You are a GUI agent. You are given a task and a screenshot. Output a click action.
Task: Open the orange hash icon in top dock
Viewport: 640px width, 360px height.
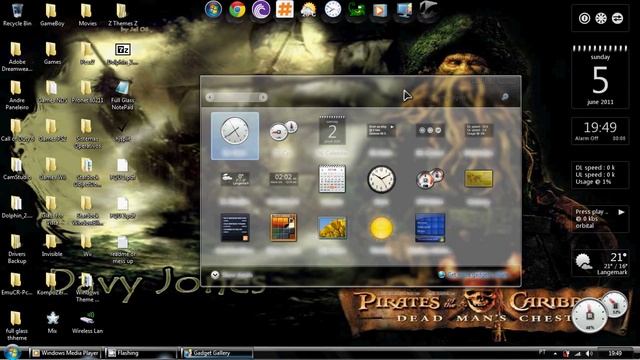click(x=284, y=9)
